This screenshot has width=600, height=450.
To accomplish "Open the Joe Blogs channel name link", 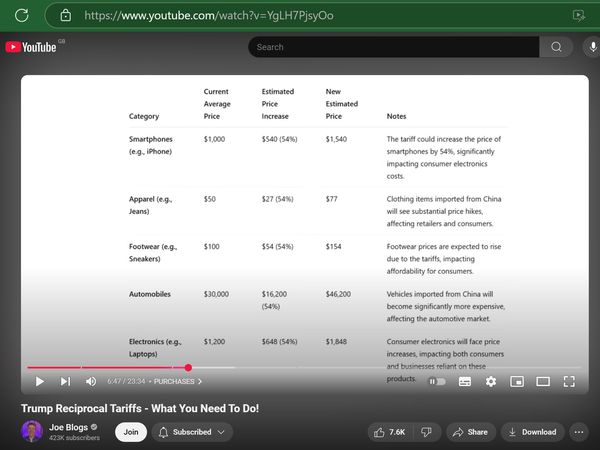I will pos(68,427).
